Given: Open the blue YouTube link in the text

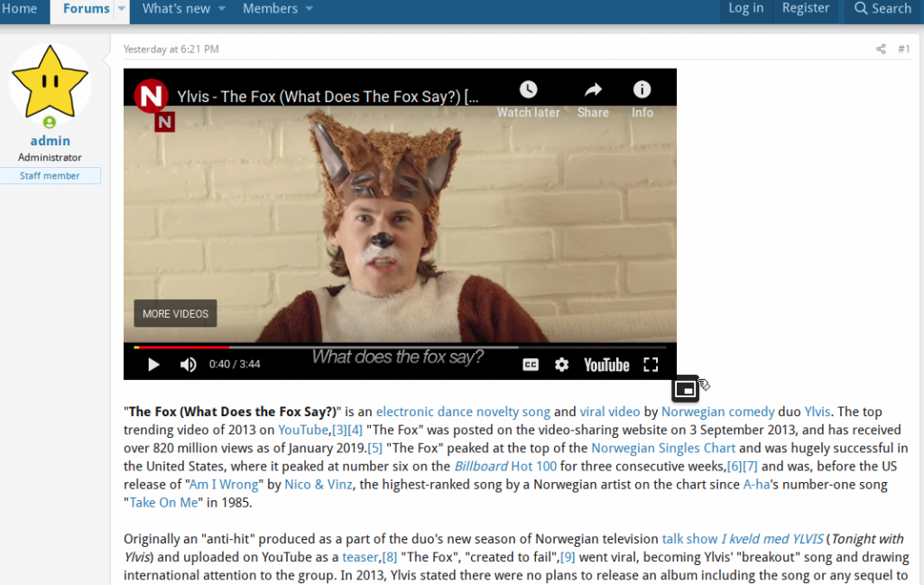Looking at the screenshot, I should pos(303,430).
